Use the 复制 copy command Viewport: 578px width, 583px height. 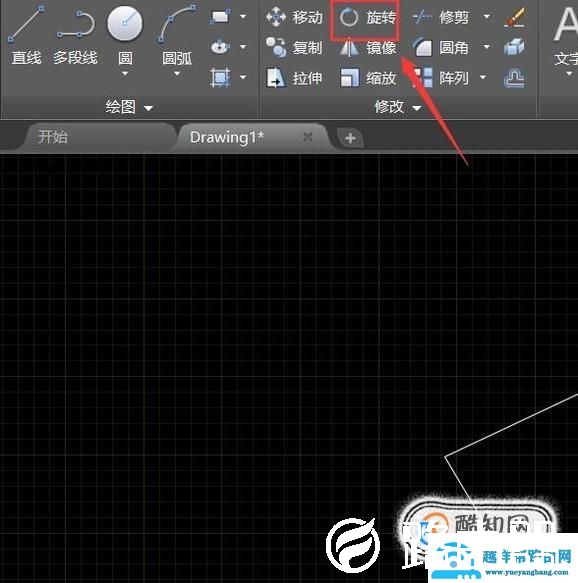(x=294, y=48)
